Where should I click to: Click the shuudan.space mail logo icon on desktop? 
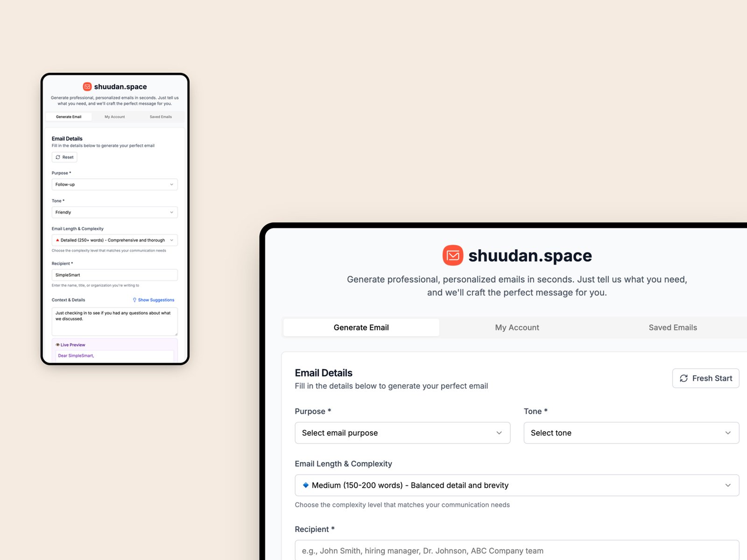(x=452, y=255)
